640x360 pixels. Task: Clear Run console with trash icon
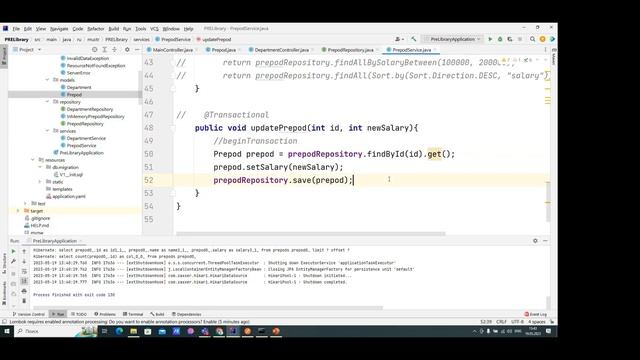24,301
